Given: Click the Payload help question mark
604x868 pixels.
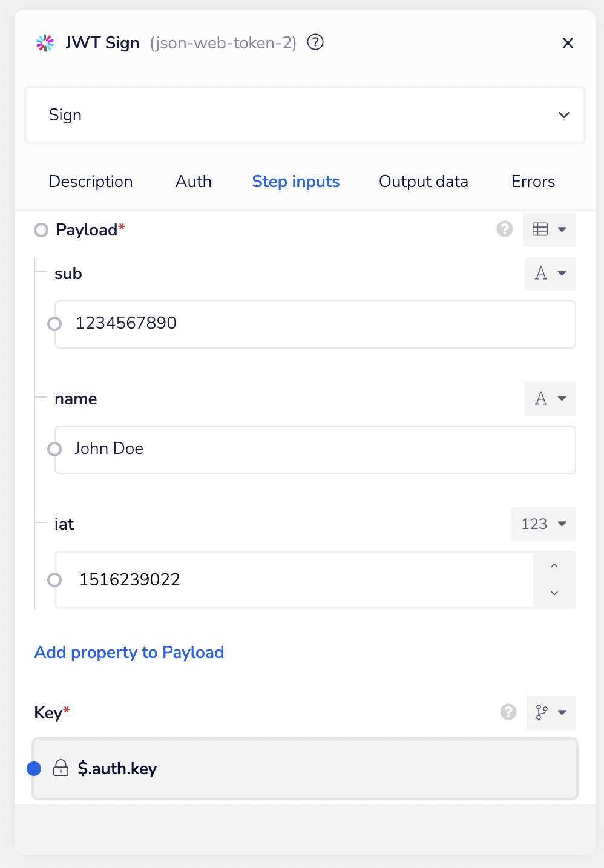Looking at the screenshot, I should point(505,229).
